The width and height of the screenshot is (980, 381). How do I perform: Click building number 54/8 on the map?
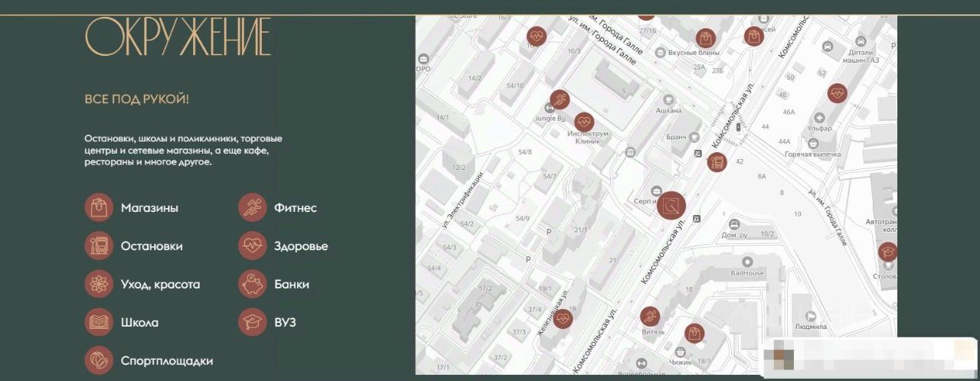click(524, 152)
